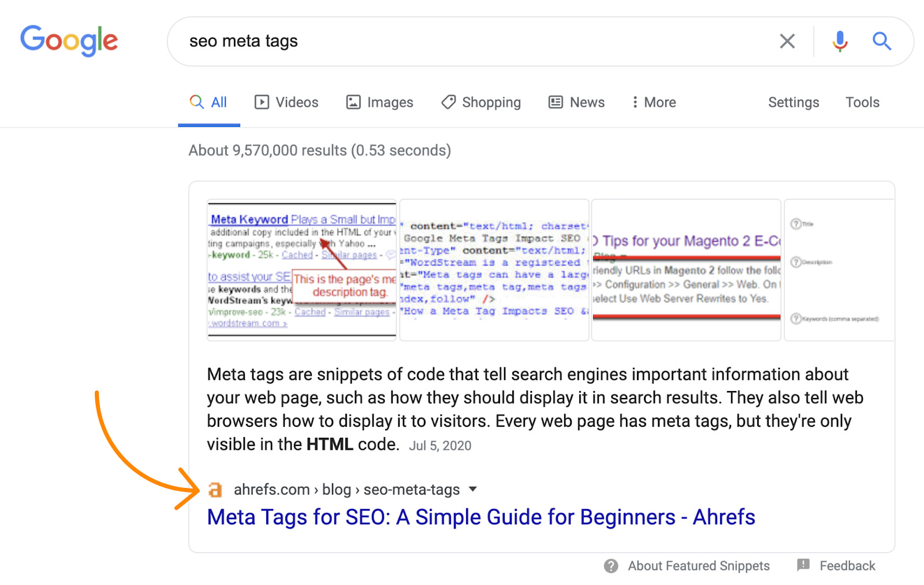Open the Settings menu
Image resolution: width=924 pixels, height=585 pixels.
(x=793, y=102)
